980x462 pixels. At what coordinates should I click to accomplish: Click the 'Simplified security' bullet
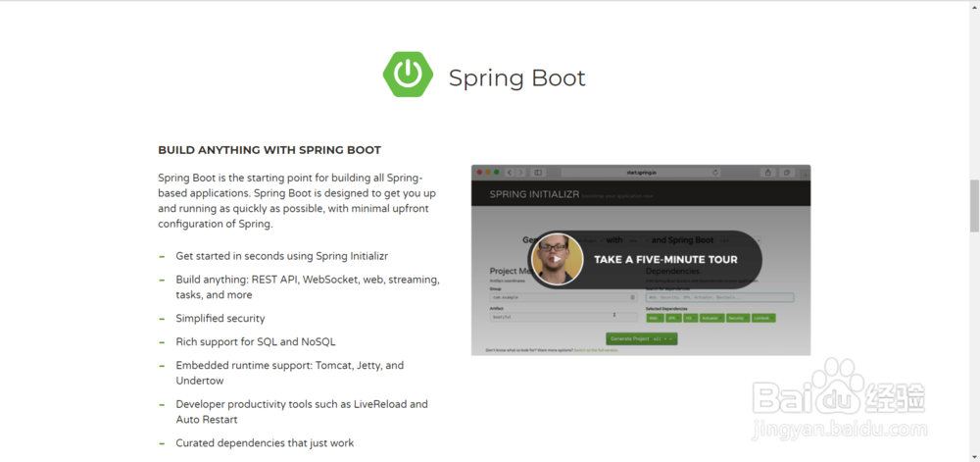pyautogui.click(x=220, y=318)
